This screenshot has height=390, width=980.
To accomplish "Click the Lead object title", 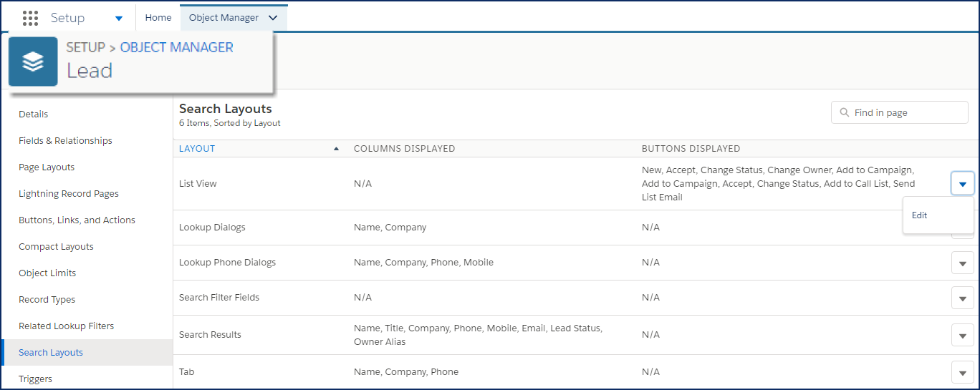I will click(90, 71).
